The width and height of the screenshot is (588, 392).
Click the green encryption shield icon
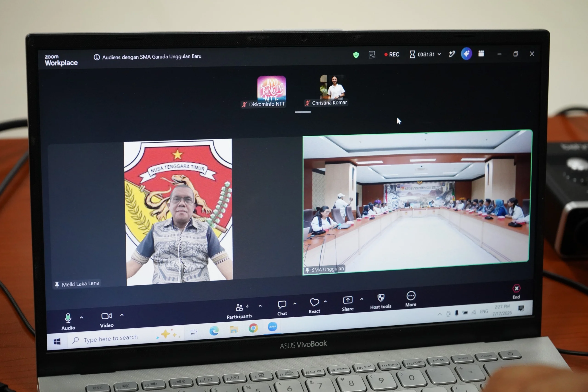pyautogui.click(x=356, y=55)
